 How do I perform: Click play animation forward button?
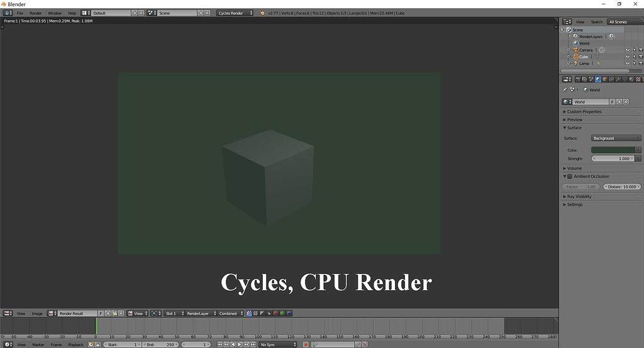coord(240,345)
